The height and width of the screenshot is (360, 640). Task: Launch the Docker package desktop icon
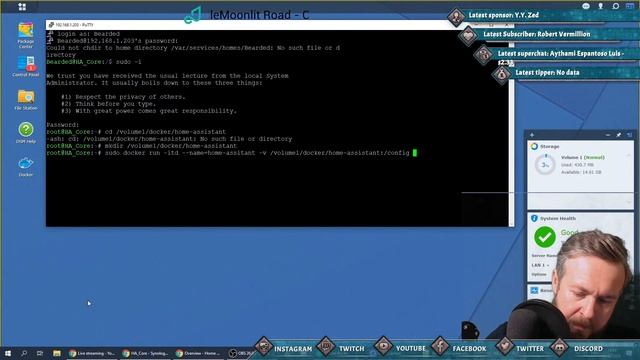(x=26, y=167)
